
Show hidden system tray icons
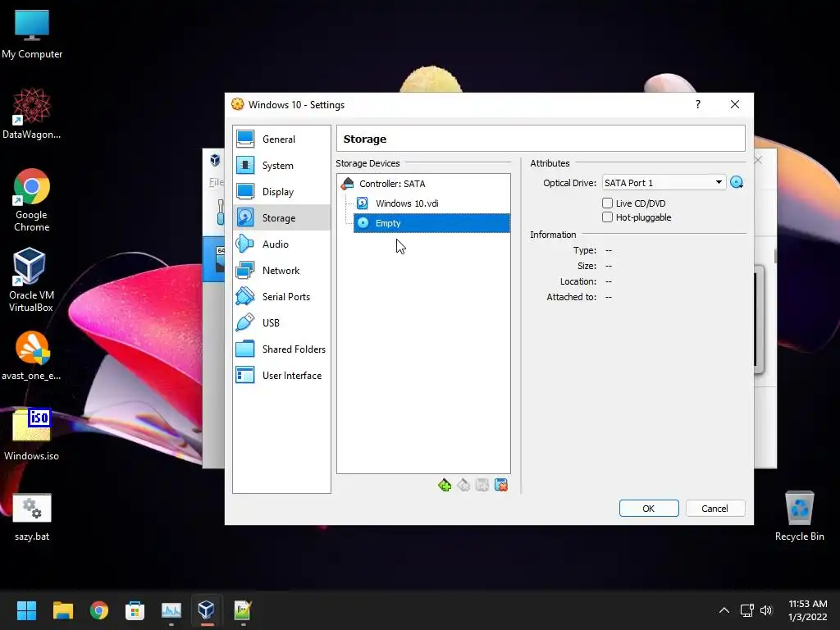click(x=724, y=610)
